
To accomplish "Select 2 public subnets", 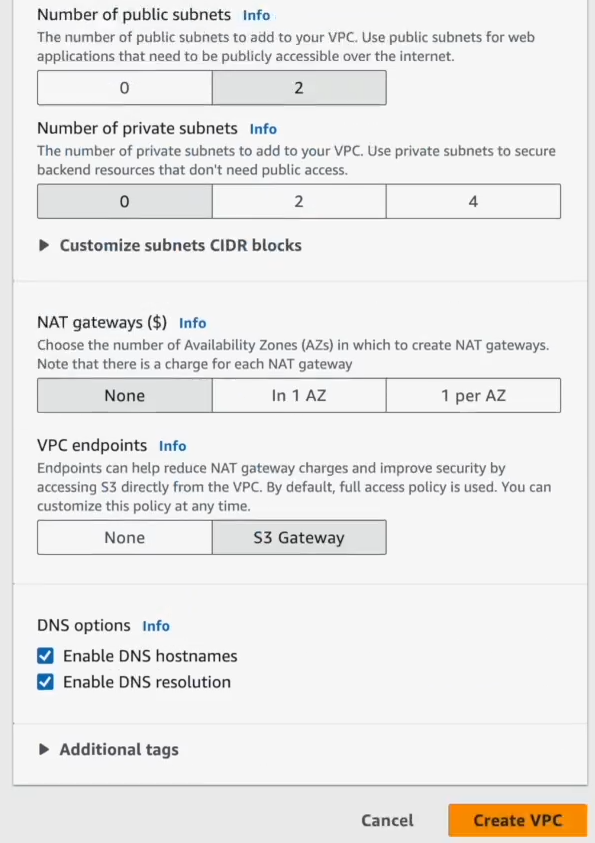I will point(298,88).
